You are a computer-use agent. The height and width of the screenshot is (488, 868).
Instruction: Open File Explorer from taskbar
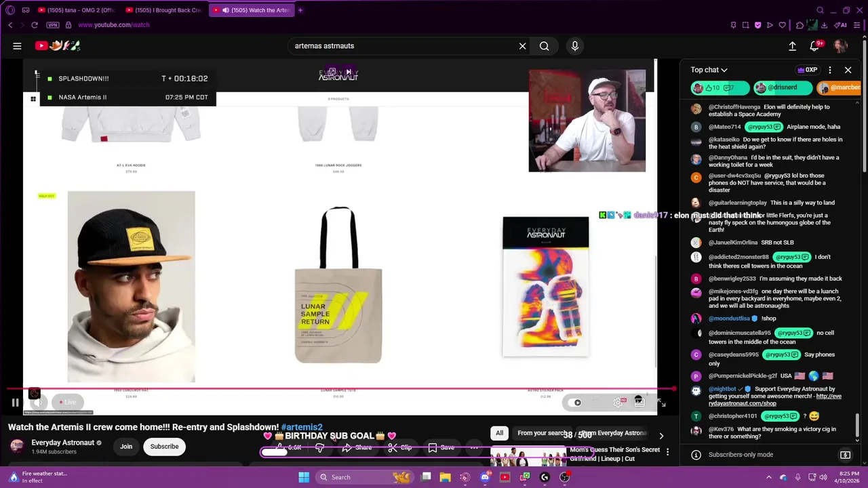click(446, 477)
